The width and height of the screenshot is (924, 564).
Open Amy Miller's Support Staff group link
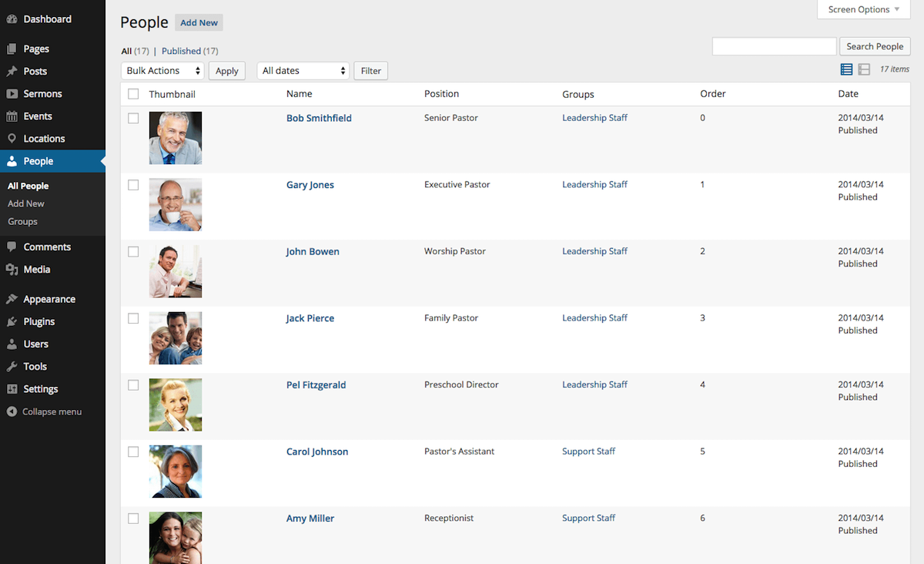point(589,519)
